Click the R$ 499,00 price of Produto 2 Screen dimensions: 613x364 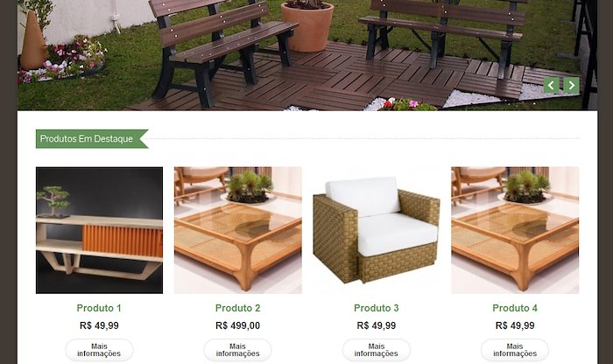point(237,325)
